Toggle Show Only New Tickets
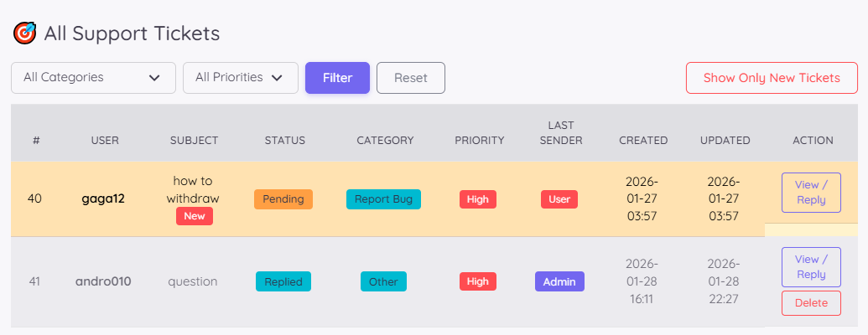 coord(772,78)
